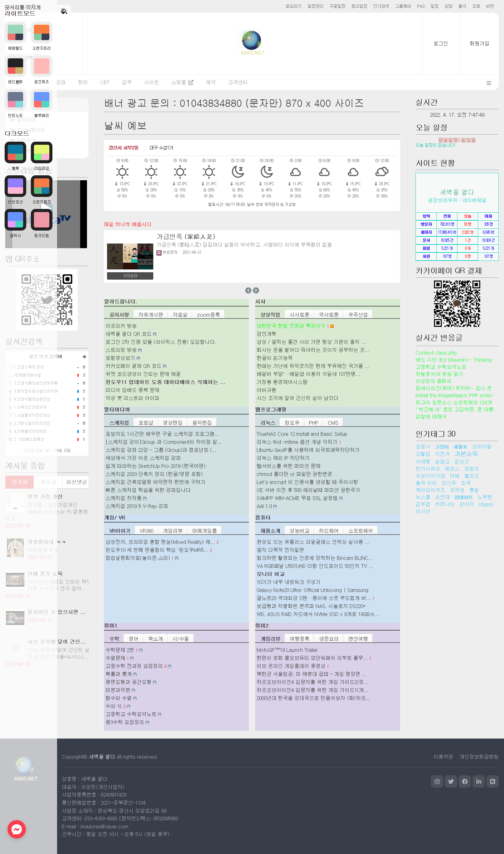Switch to 시사토론 tab
This screenshot has height=854, width=504.
point(300,315)
